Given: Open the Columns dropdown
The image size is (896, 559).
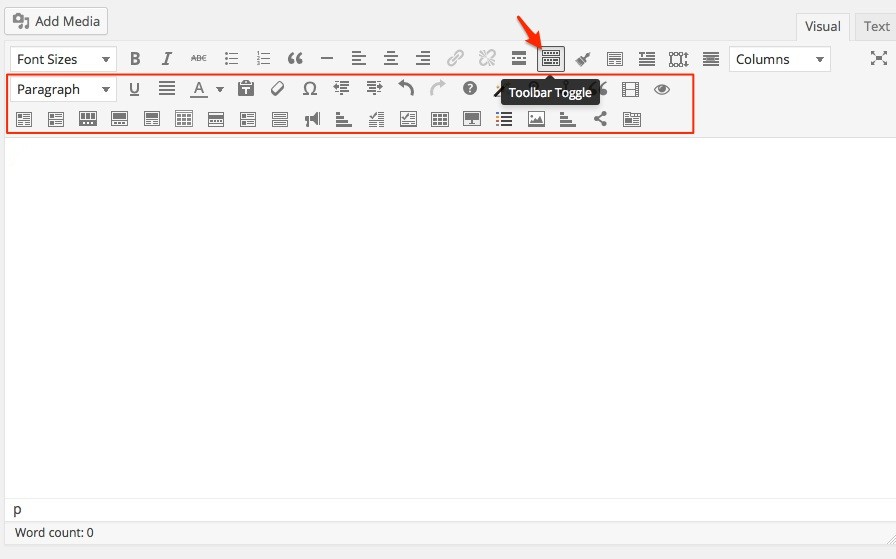Looking at the screenshot, I should point(779,59).
